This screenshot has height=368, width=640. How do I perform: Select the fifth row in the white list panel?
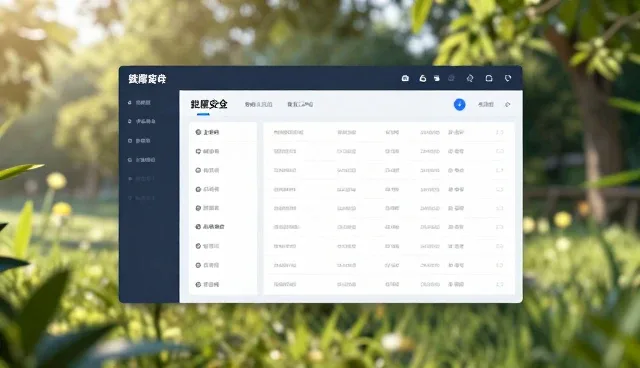point(223,208)
